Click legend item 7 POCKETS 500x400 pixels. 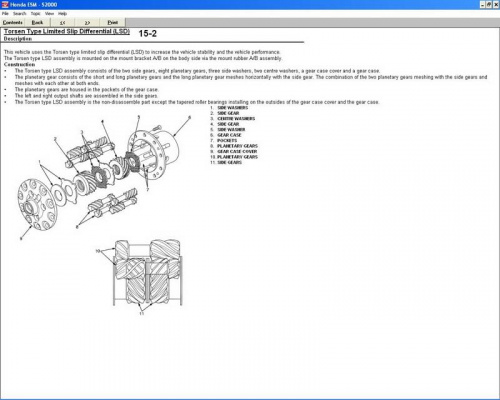pos(224,141)
